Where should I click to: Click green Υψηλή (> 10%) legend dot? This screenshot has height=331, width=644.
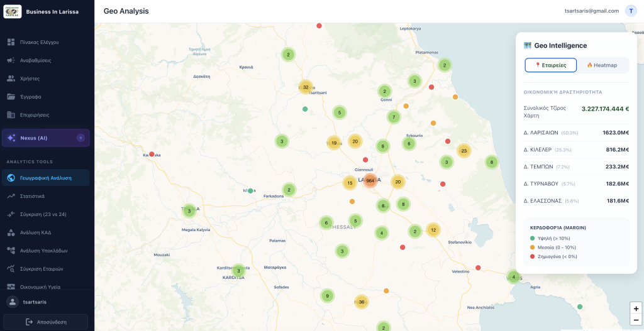coord(533,238)
